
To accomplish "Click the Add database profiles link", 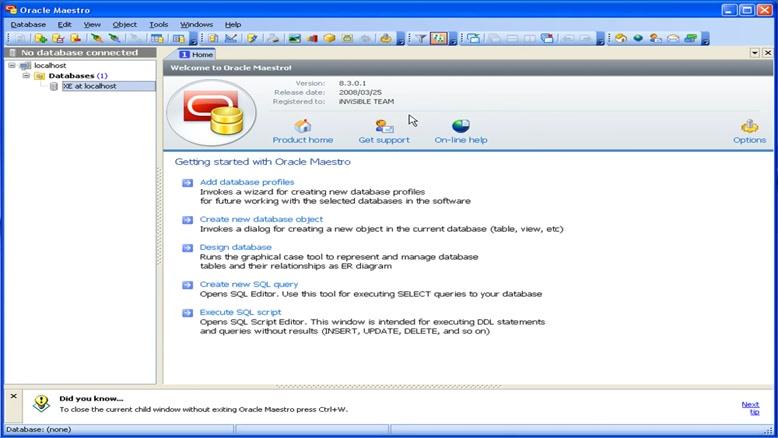I will [x=247, y=182].
